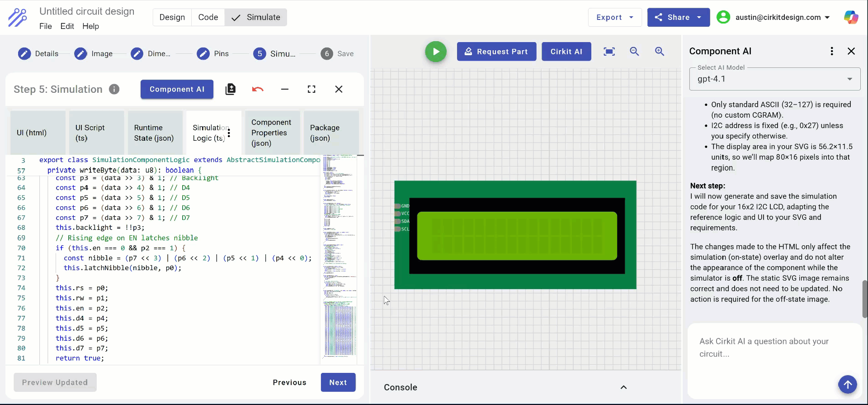Image resolution: width=868 pixels, height=405 pixels.
Task: Zoom out on the canvas
Action: pyautogui.click(x=634, y=52)
